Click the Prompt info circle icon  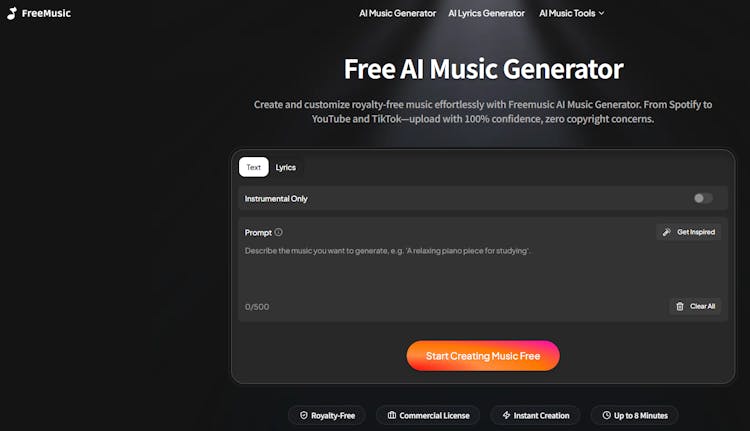tap(278, 232)
